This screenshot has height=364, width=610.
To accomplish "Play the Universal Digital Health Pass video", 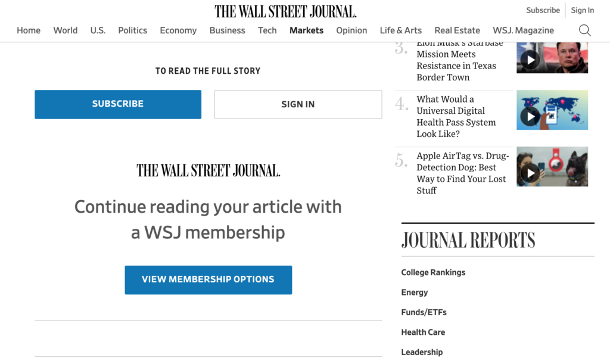I will point(530,117).
